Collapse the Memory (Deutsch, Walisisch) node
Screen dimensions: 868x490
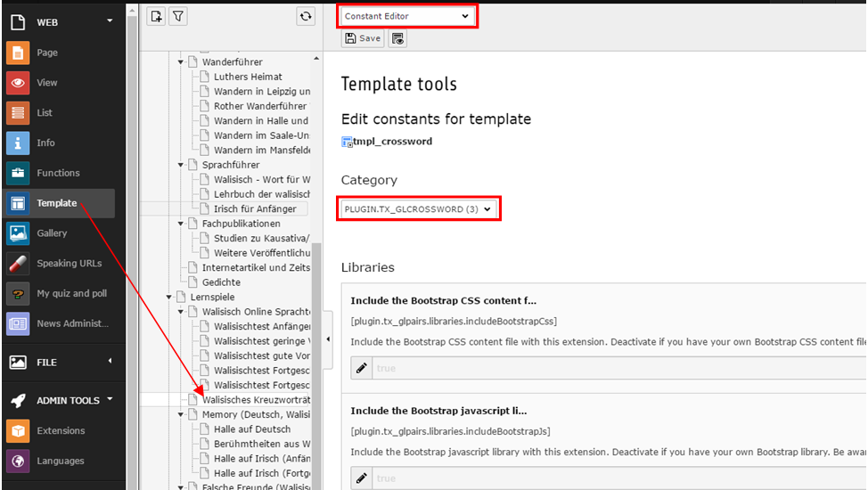pos(181,414)
